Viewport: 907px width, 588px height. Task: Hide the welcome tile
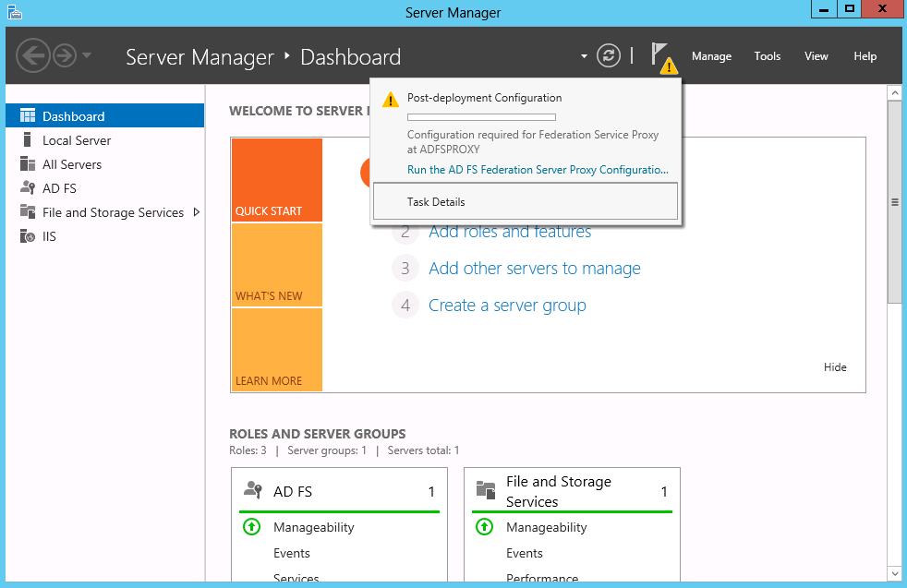pyautogui.click(x=835, y=367)
